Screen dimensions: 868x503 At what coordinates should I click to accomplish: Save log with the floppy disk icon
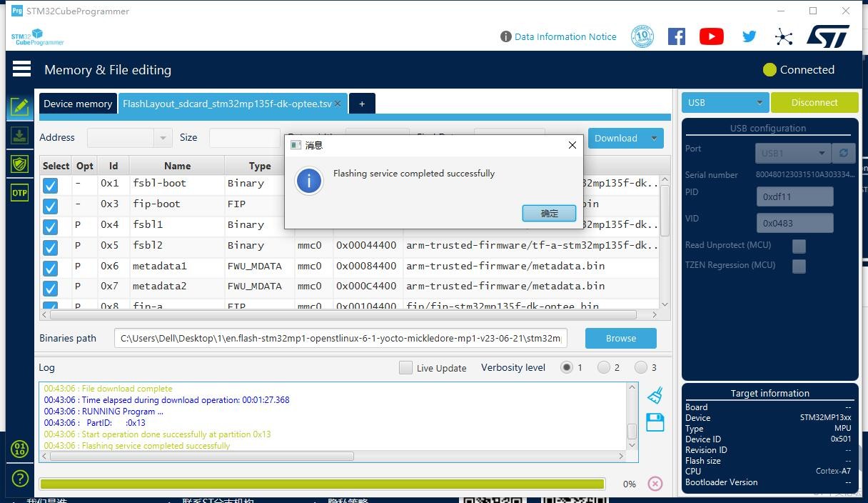[655, 422]
